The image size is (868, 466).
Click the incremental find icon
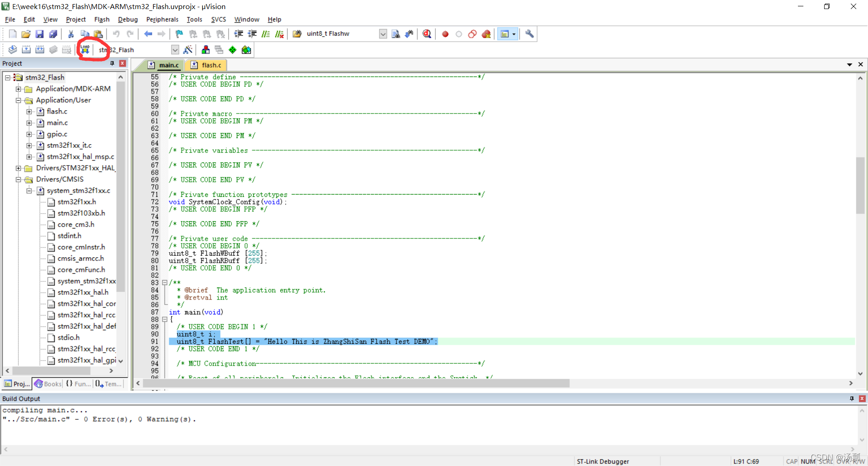coord(409,34)
